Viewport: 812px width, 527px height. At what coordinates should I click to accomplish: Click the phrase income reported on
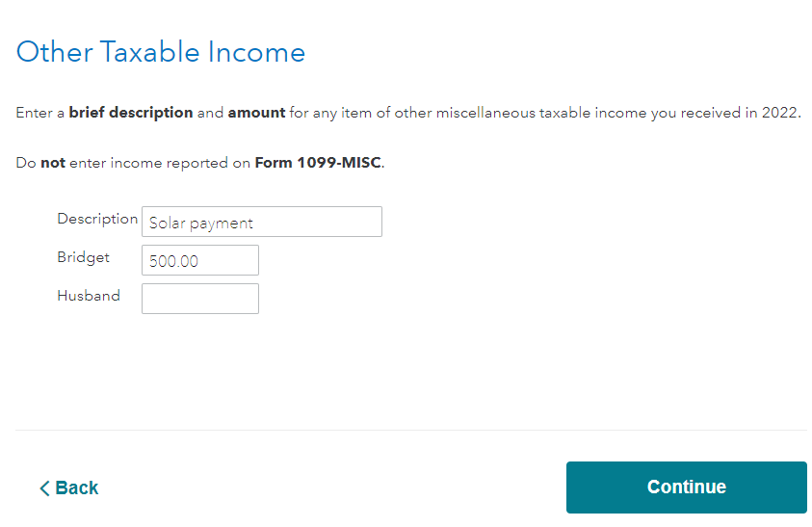tap(180, 163)
